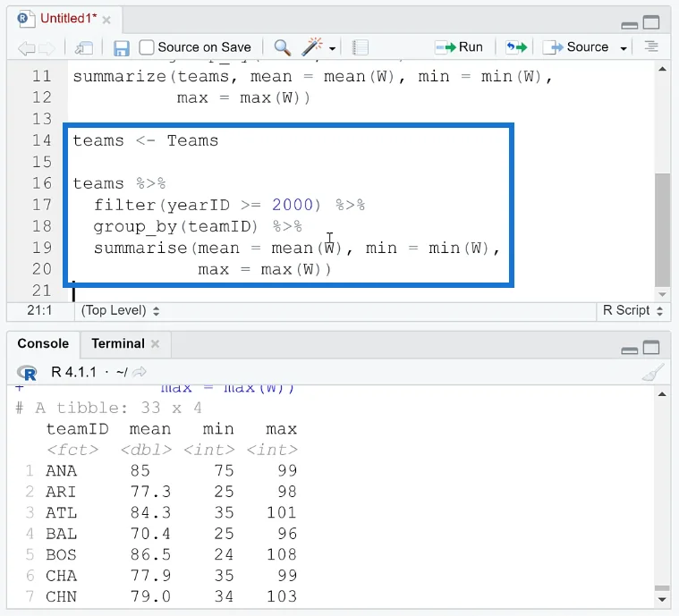
Task: Click editor scroll down arrow
Action: [662, 294]
